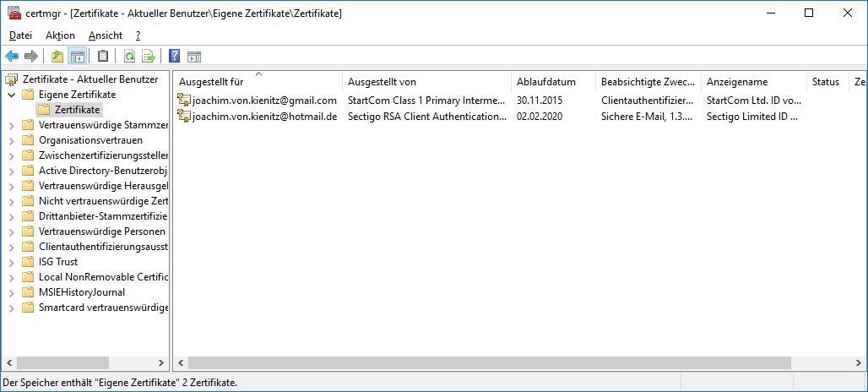
Task: Toggle the show/hide action pane button
Action: (194, 57)
